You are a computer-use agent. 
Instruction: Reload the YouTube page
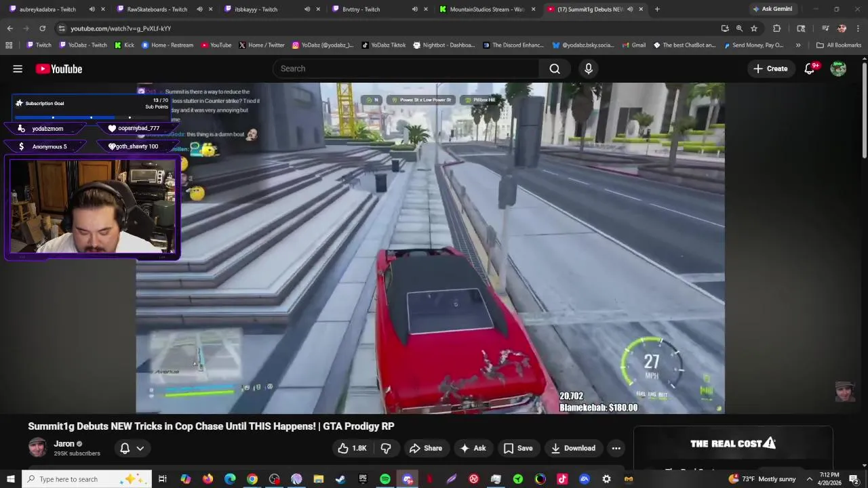42,28
